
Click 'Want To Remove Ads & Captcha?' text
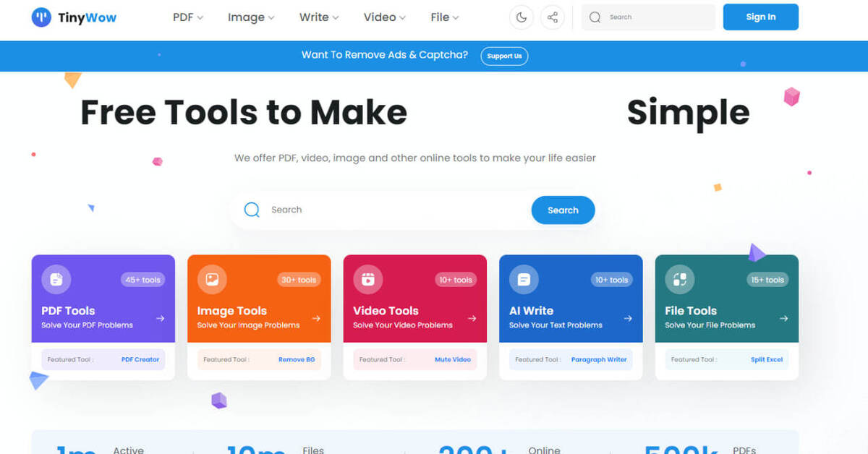(x=385, y=55)
